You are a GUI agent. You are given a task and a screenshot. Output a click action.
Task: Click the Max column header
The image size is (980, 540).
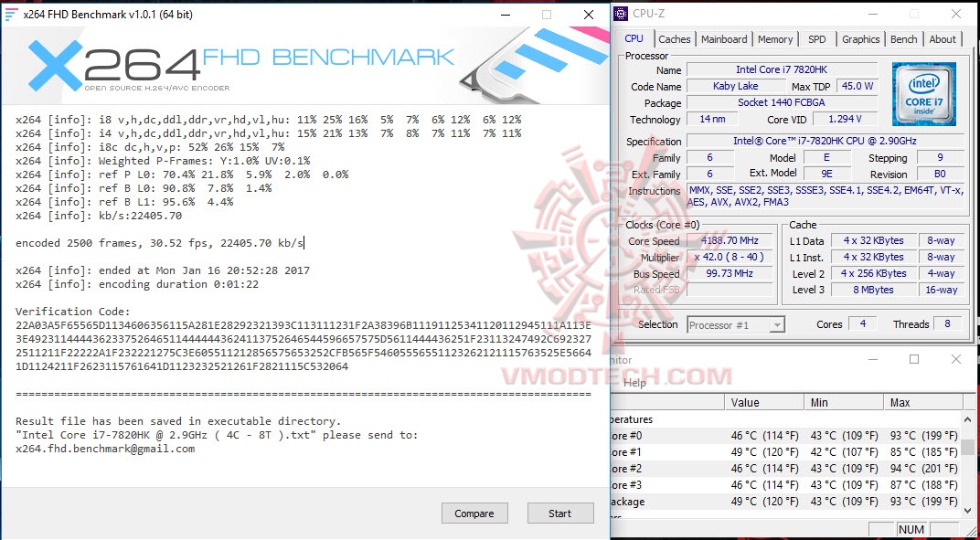(923, 403)
